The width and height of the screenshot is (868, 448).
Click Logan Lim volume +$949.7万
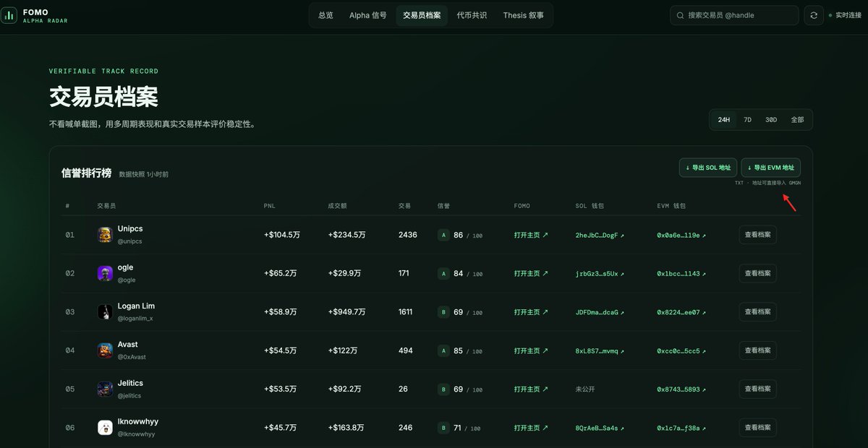pyautogui.click(x=346, y=312)
